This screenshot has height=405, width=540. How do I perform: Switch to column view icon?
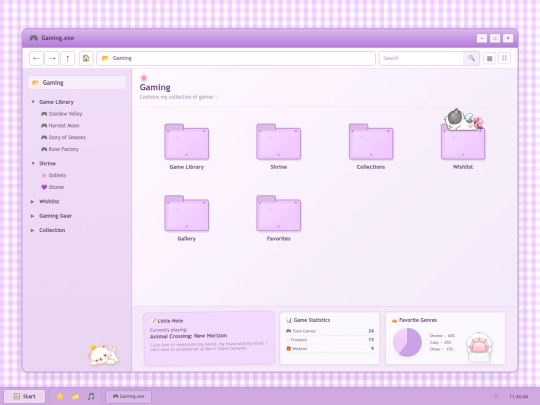click(x=505, y=58)
